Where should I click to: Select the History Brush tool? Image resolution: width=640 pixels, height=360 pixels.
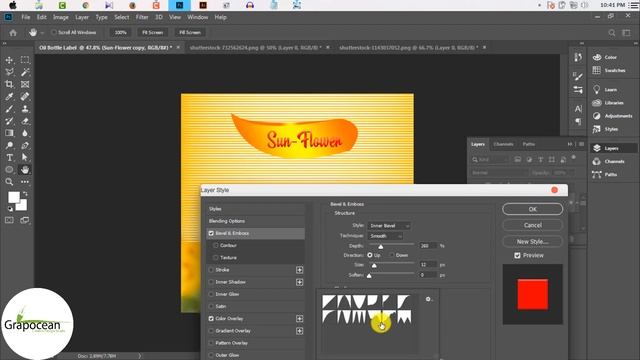9,121
